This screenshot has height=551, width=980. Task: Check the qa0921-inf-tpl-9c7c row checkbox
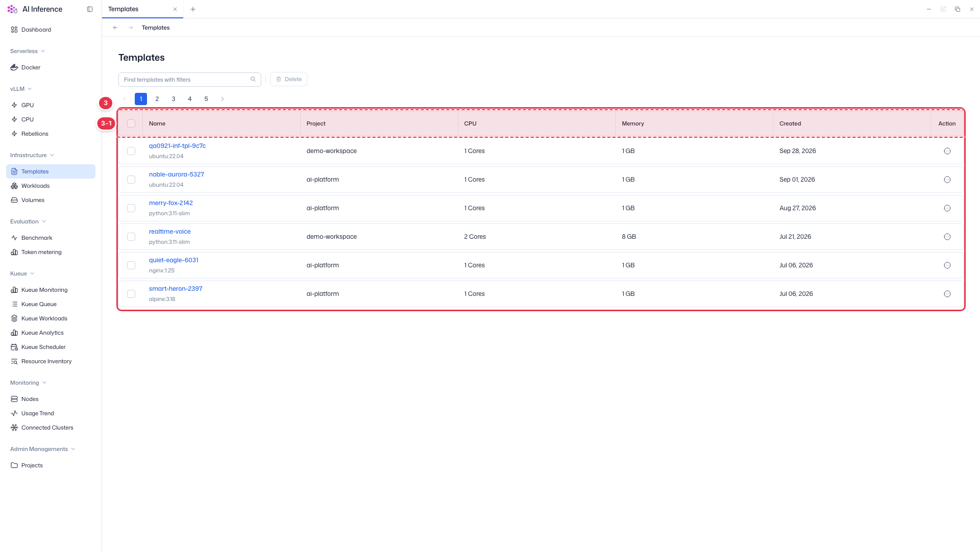[131, 151]
